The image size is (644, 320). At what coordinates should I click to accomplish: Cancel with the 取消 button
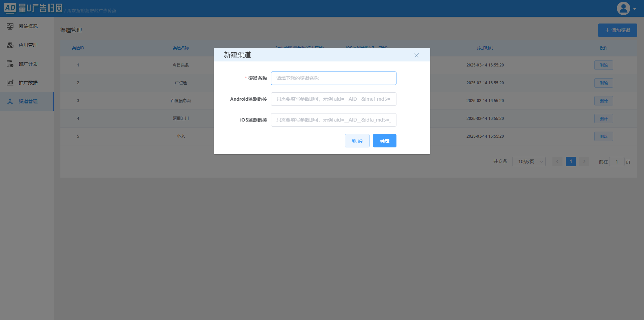tap(357, 141)
